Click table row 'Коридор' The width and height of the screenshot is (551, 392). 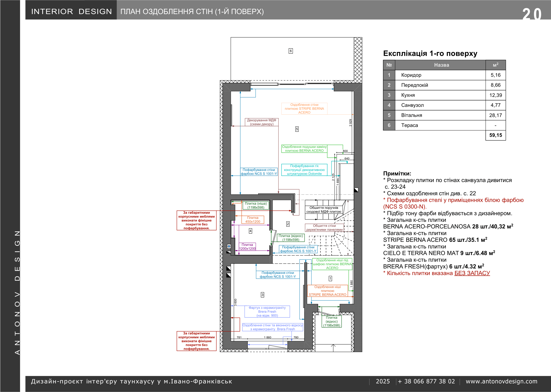click(444, 75)
